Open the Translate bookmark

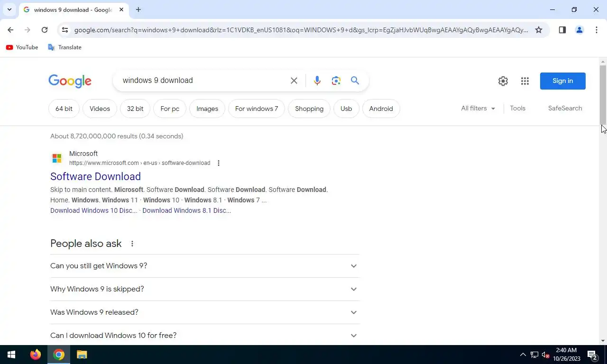[64, 47]
